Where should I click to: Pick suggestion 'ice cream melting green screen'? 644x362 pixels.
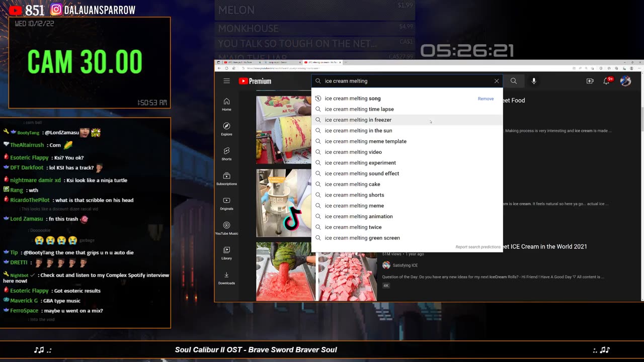(x=407, y=238)
